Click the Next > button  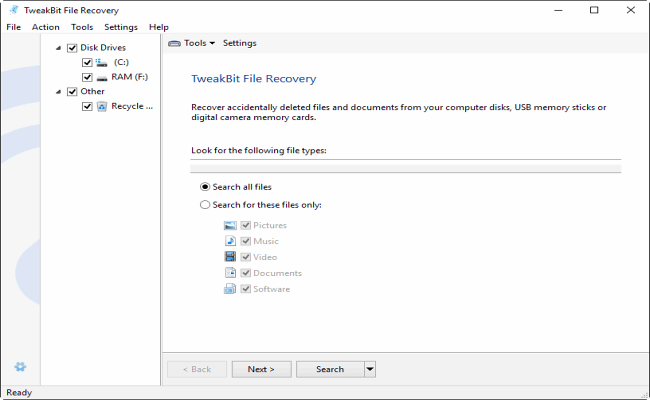262,369
